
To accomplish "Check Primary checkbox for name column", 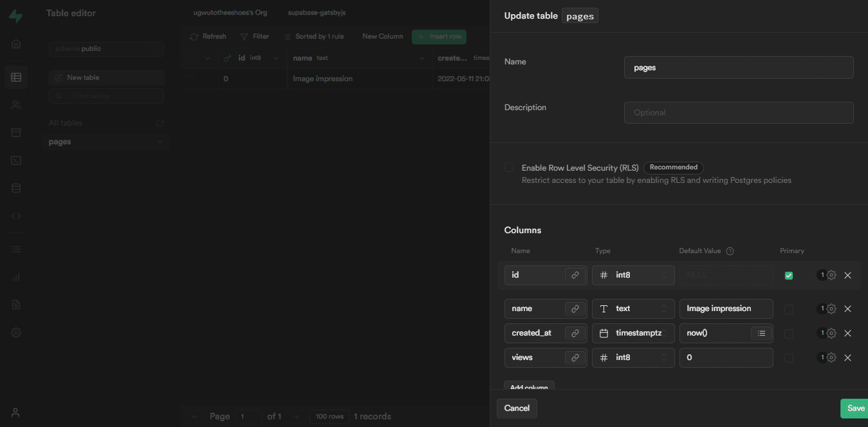I will pyautogui.click(x=789, y=309).
